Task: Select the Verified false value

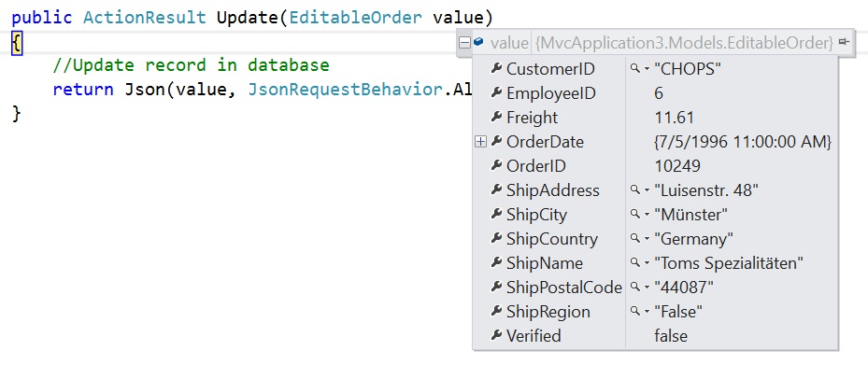Action: pyautogui.click(x=671, y=337)
